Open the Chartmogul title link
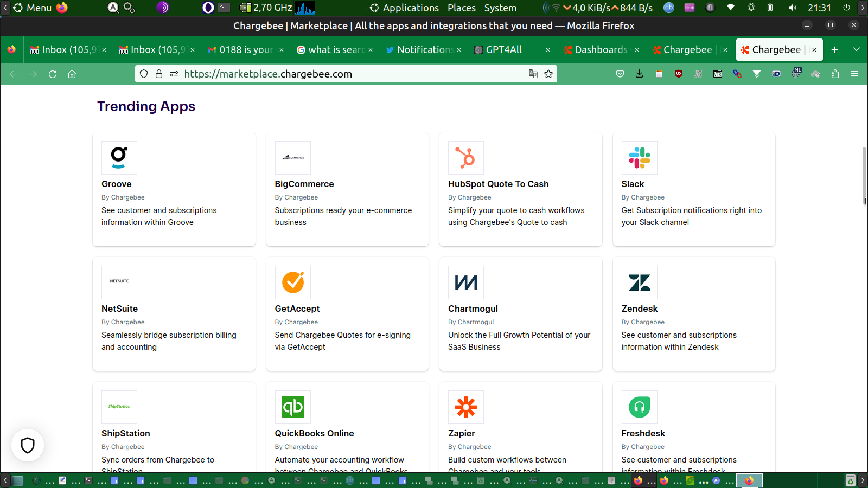 click(x=473, y=309)
